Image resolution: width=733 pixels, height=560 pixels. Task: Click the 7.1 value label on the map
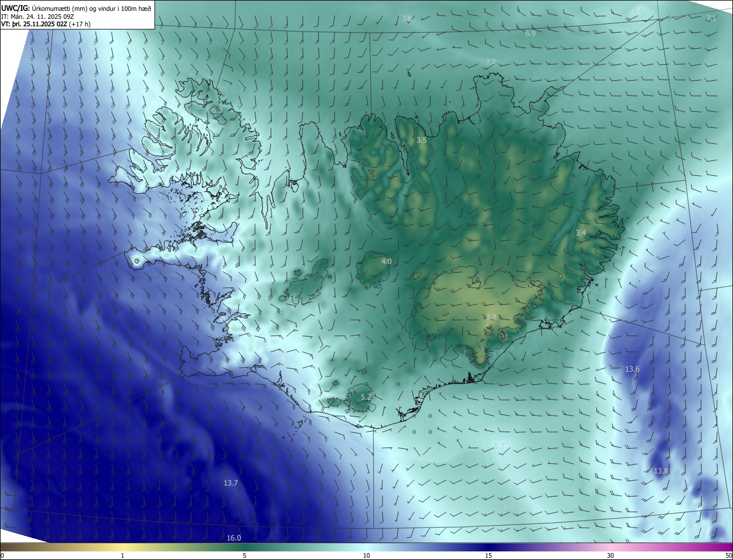point(711,18)
